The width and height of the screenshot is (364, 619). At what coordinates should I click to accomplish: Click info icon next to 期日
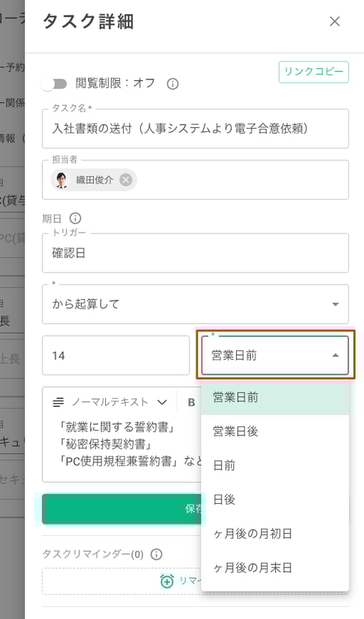pos(75,218)
